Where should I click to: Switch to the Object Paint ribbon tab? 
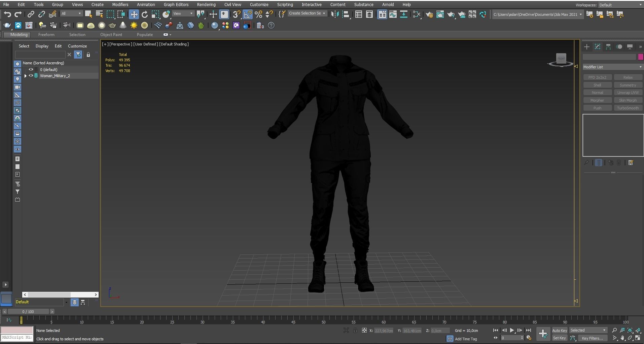coord(111,35)
